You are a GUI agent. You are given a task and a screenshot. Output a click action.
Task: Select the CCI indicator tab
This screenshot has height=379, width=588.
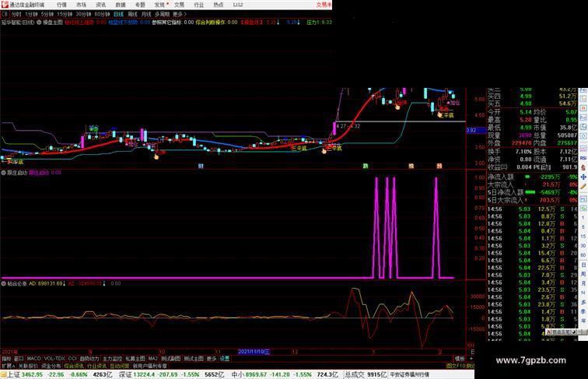coord(72,359)
